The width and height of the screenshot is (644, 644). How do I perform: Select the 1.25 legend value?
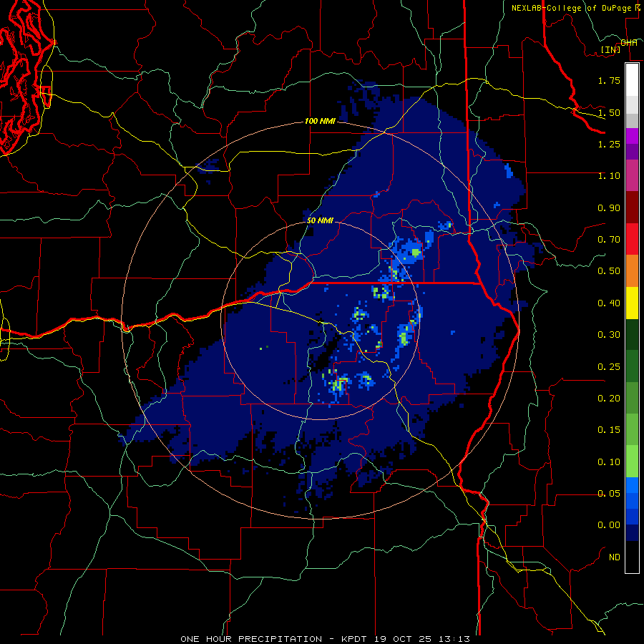coord(609,144)
